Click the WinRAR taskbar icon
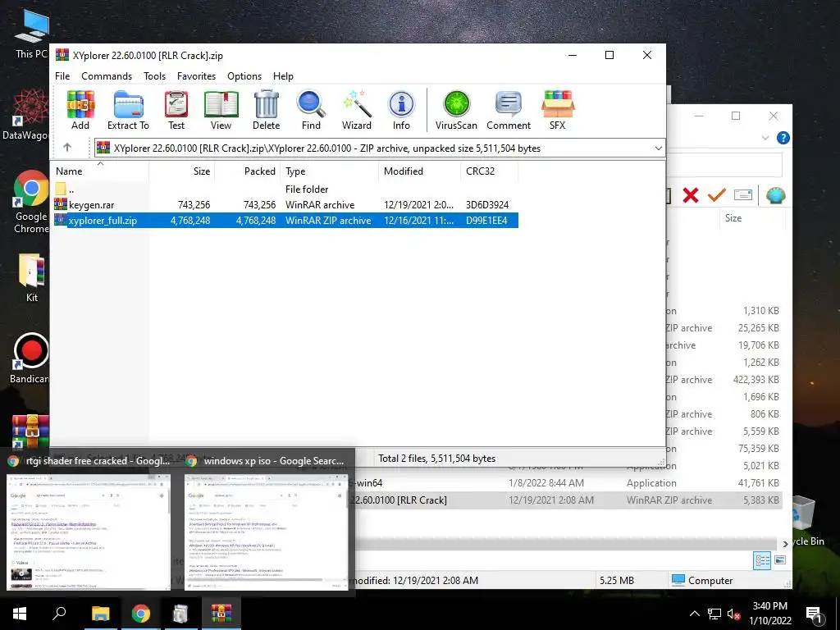This screenshot has width=840, height=630. [221, 614]
